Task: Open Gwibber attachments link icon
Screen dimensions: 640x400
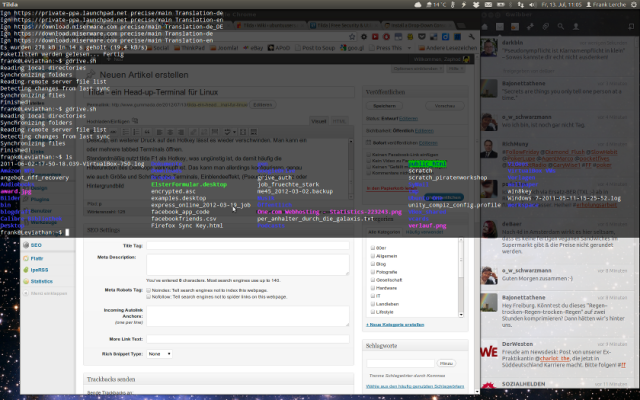Action: pyautogui.click(x=546, y=27)
